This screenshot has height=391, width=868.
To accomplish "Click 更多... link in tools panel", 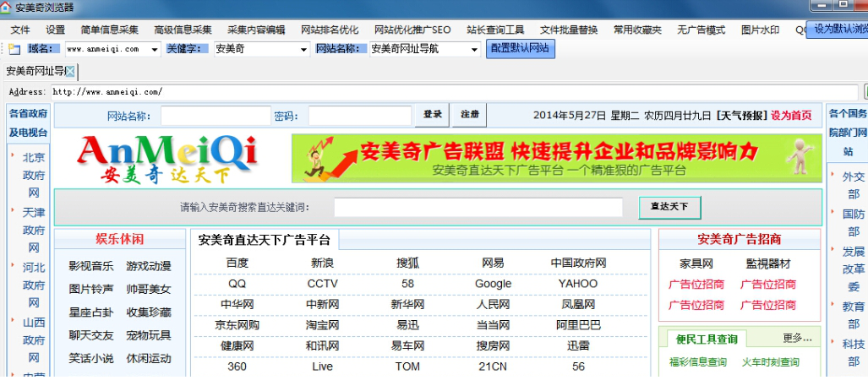I will (797, 338).
